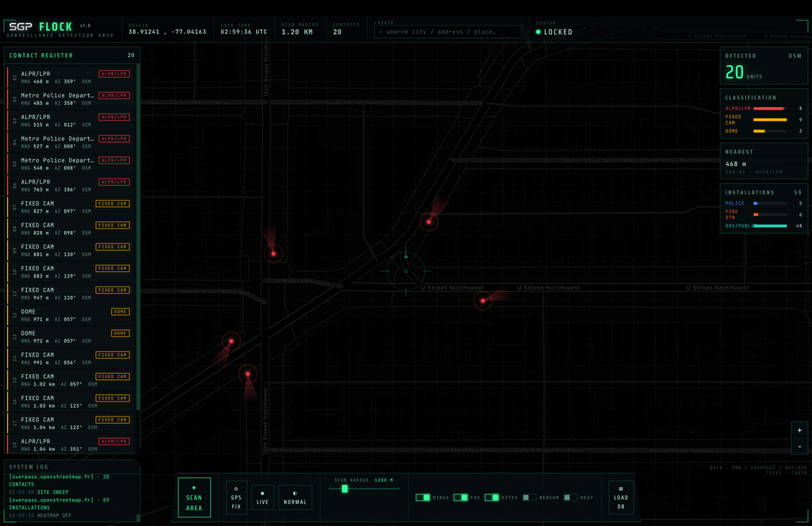The height and width of the screenshot is (526, 812).
Task: Select ALPR/LPR contact with range 763 m
Action: point(71,186)
